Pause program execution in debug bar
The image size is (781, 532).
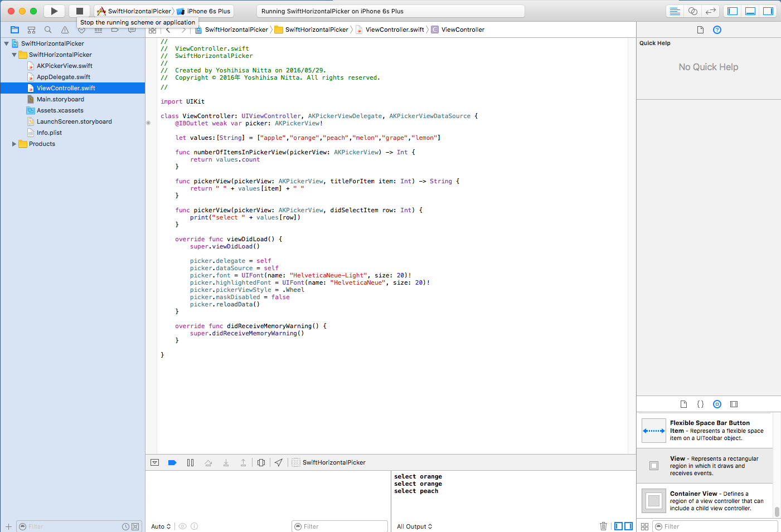(x=190, y=462)
